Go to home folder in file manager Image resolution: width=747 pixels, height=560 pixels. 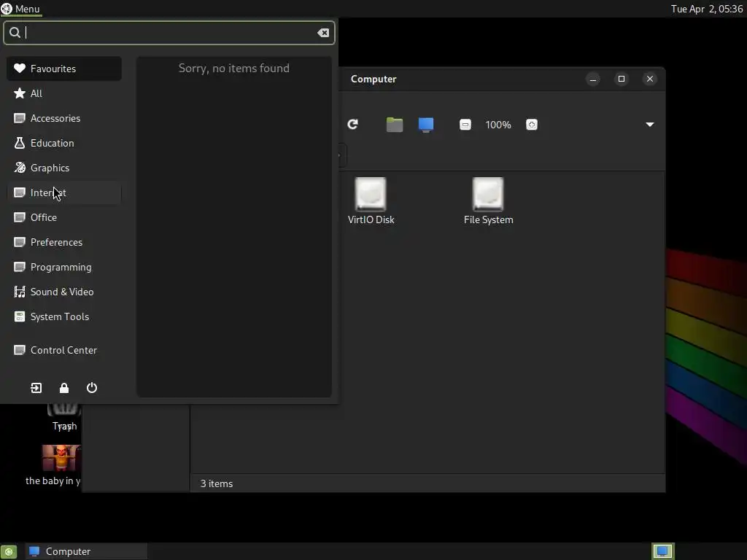(x=395, y=125)
